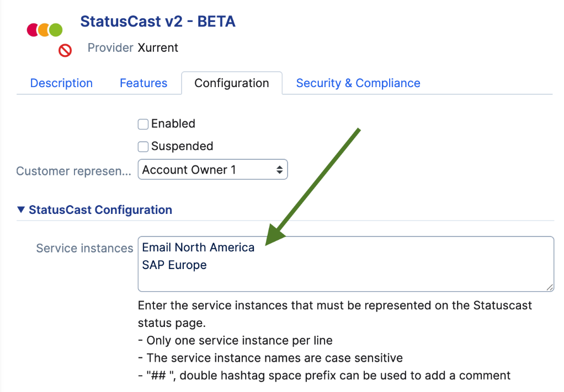Select the Configuration tab
Viewport: 564px width, 392px height.
tap(232, 83)
